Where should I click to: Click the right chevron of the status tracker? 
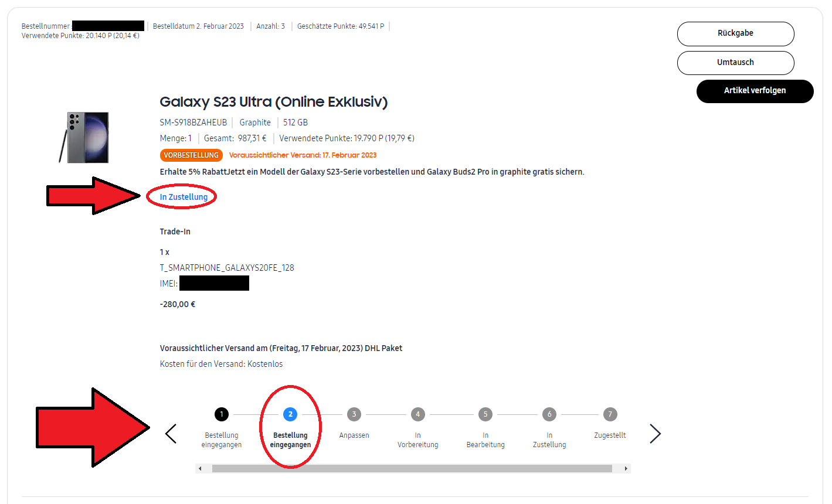click(655, 434)
